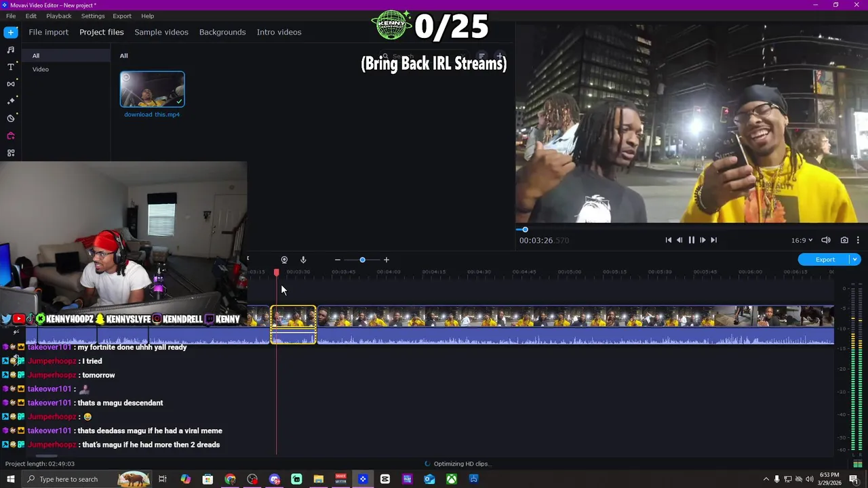Open the Export menu in menu bar

tap(122, 16)
